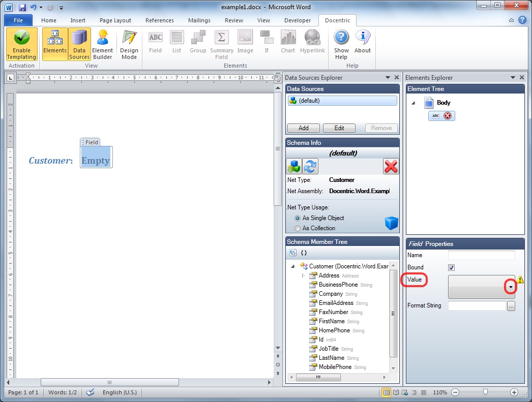Open Data Sources Explorer pane options arrow
532x402 pixels.
tap(388, 78)
